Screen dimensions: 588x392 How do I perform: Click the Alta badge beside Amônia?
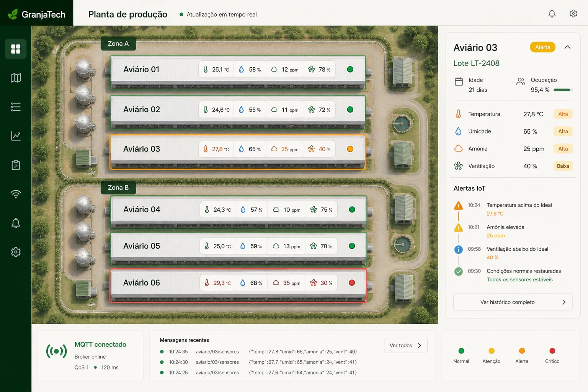tap(563, 149)
